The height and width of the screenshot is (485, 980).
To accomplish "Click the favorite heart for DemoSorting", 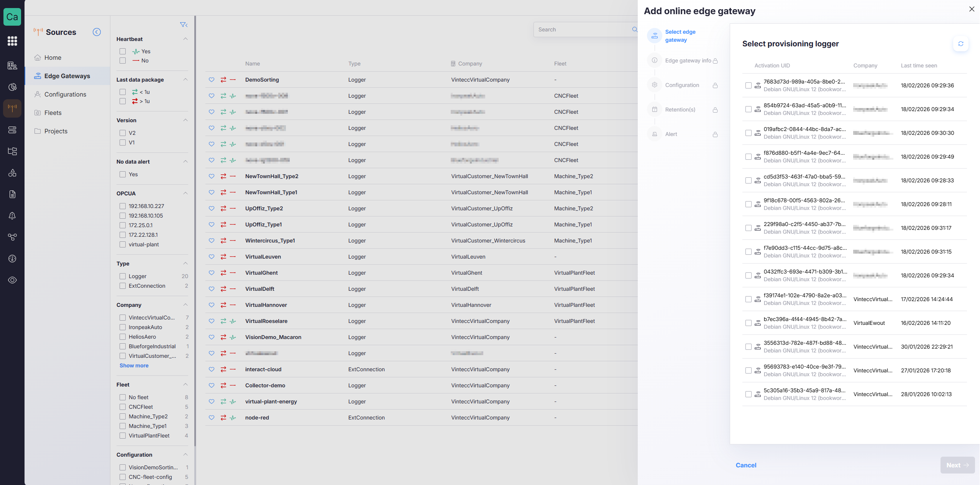I will (x=212, y=80).
